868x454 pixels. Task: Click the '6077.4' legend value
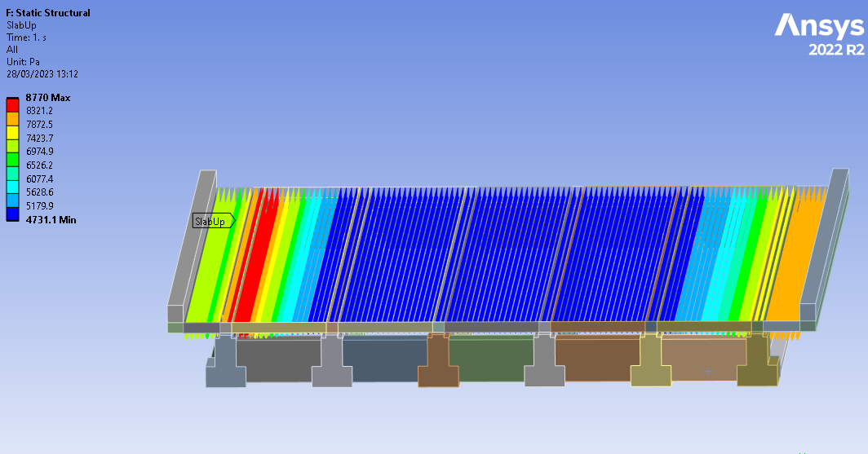(x=39, y=179)
